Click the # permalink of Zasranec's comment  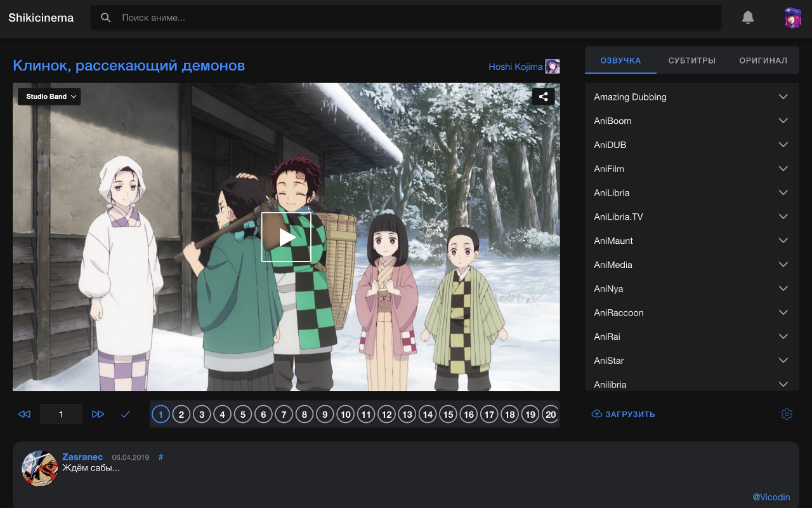[160, 457]
